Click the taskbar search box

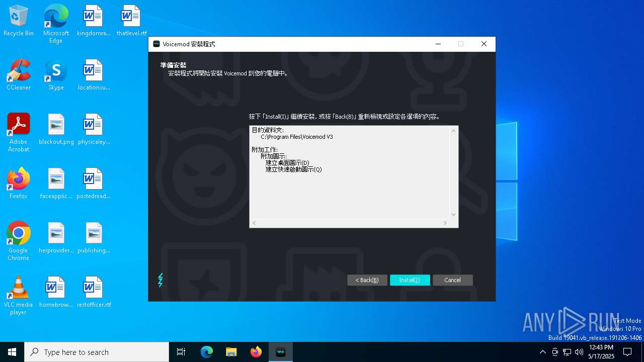click(x=97, y=352)
